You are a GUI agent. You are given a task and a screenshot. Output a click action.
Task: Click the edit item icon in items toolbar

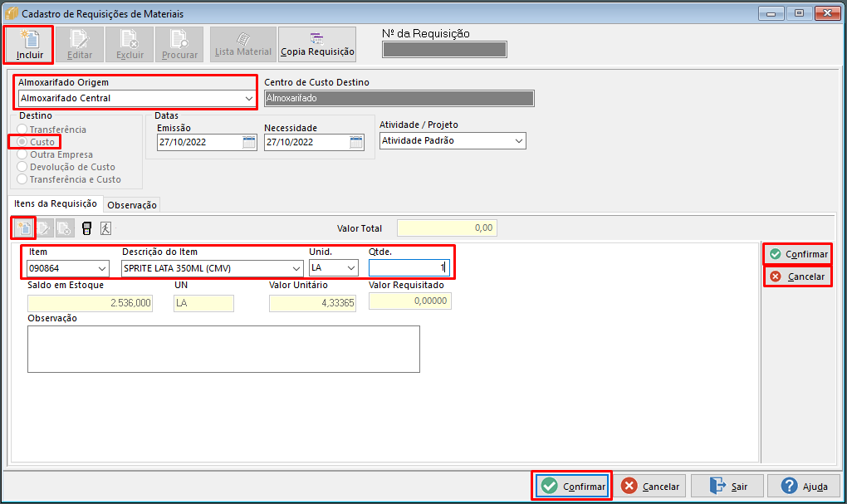coord(44,228)
